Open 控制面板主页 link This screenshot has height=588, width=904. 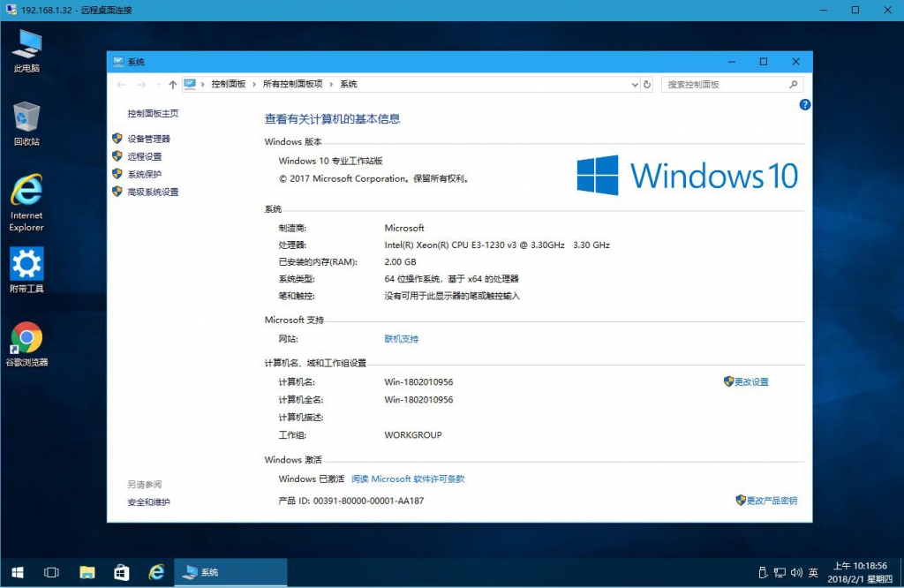pos(153,114)
